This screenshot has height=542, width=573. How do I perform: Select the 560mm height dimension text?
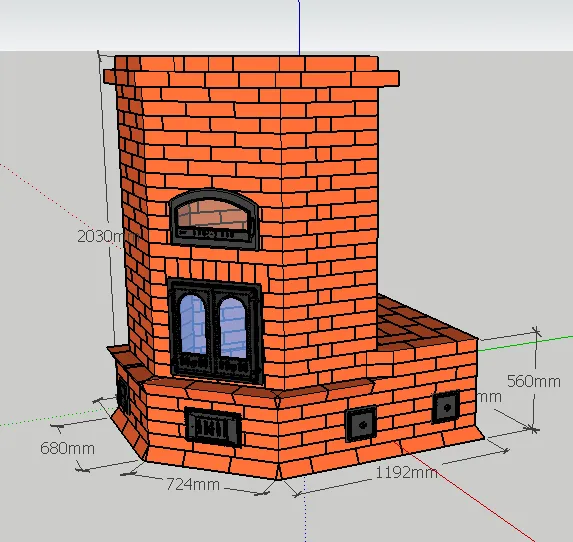[534, 382]
